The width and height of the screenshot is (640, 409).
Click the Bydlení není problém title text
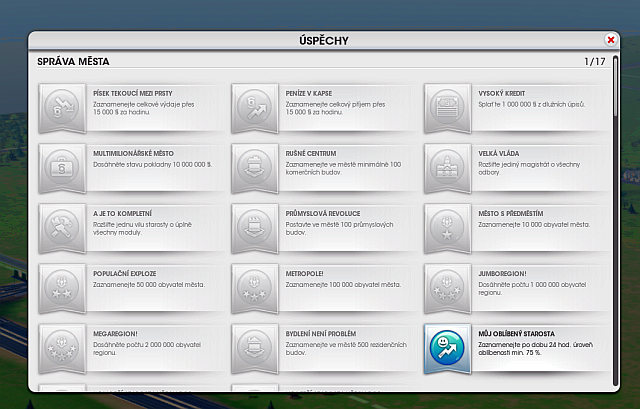[x=321, y=333]
